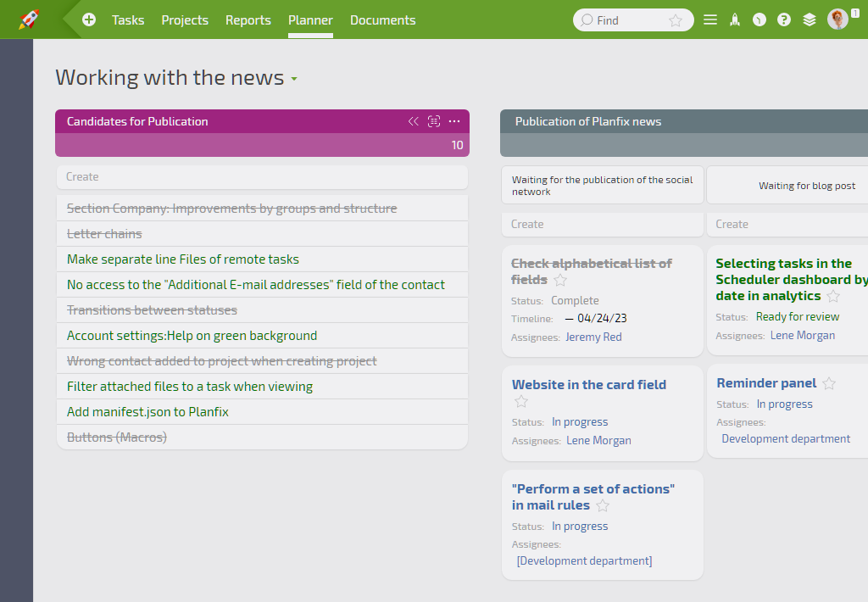868x602 pixels.
Task: Open completed task 'Section Company: Improvements by groups'
Action: [232, 209]
